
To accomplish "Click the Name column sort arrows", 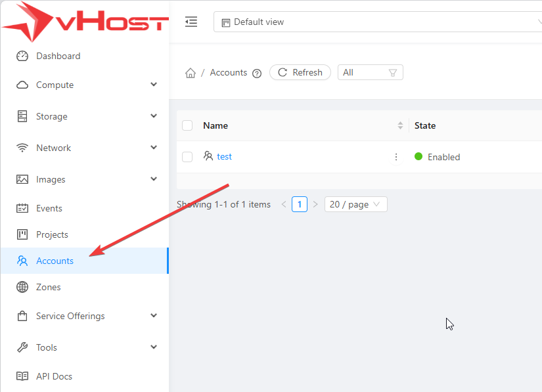I will [400, 125].
